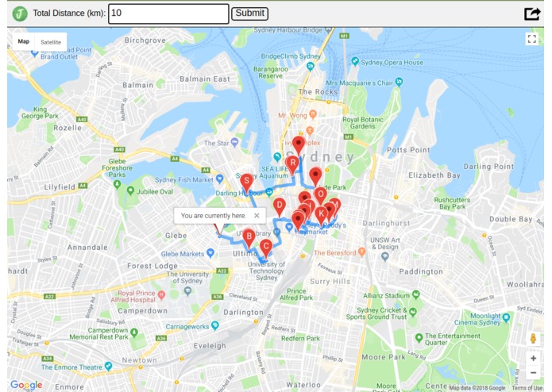The image size is (552, 392).
Task: Click The Beresford restaurant pin
Action: point(361,252)
